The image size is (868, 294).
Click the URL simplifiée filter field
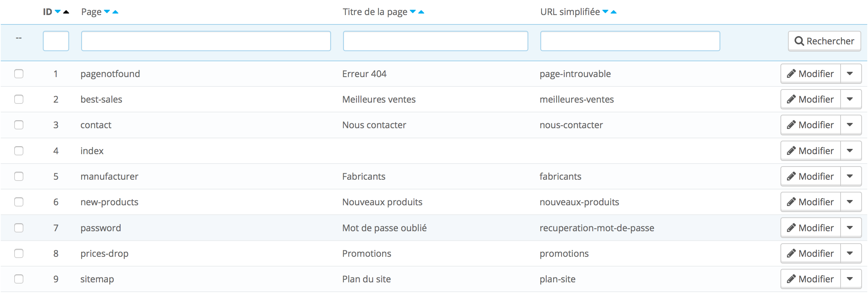[630, 41]
